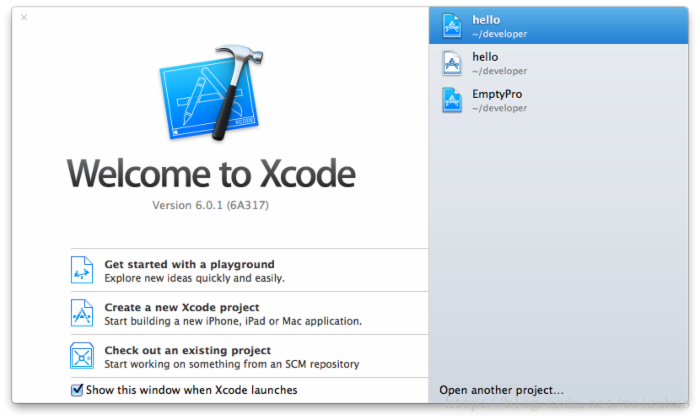
Task: Click the EmptyPro project file icon
Action: [454, 100]
